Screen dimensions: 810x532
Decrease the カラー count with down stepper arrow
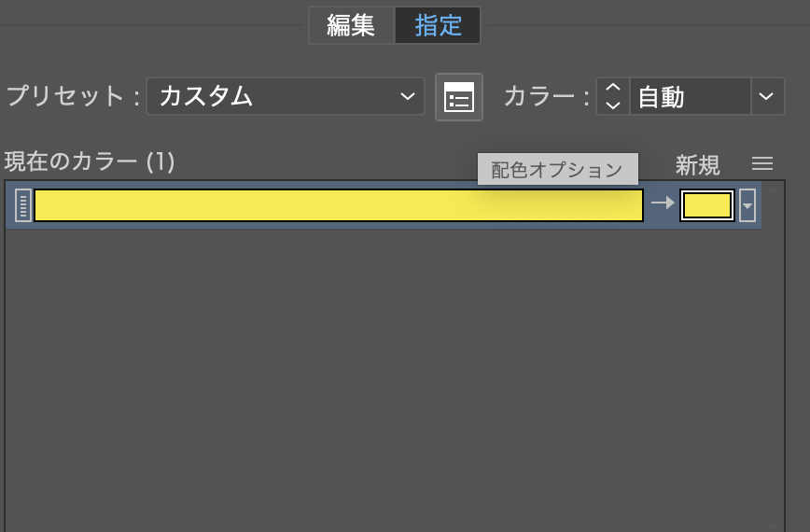tap(613, 105)
